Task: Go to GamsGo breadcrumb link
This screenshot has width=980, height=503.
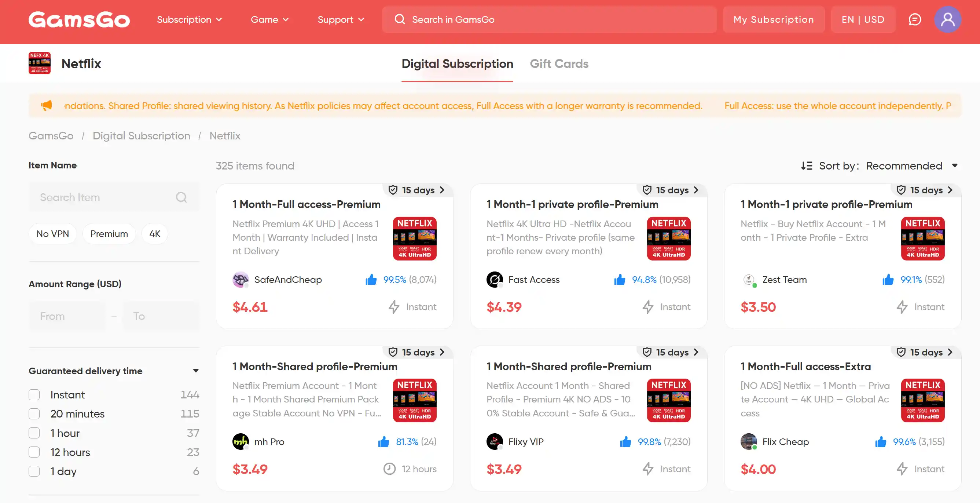Action: pos(51,135)
